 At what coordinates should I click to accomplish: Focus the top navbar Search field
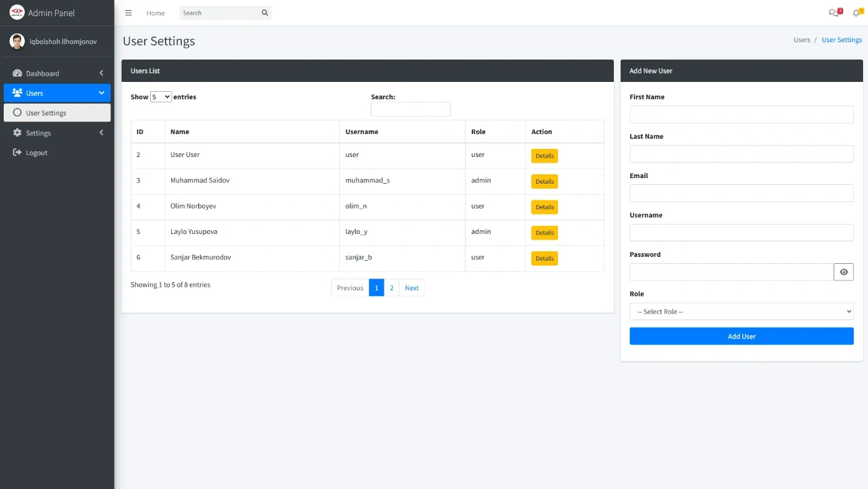(x=219, y=13)
